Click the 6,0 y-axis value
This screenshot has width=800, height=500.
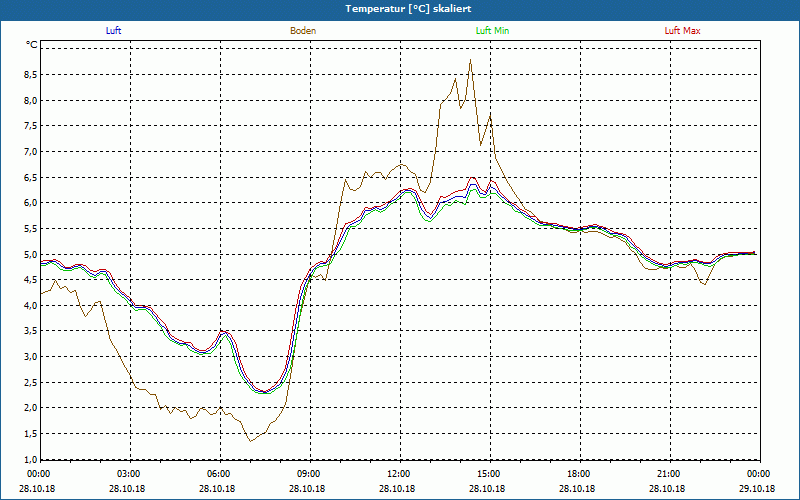[x=31, y=203]
